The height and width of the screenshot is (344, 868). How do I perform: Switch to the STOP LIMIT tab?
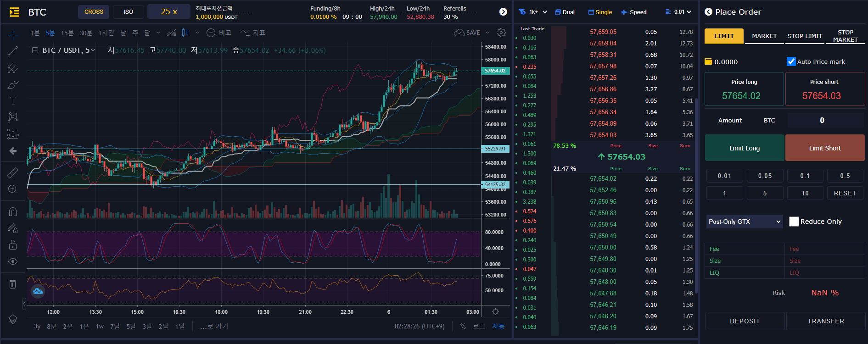pyautogui.click(x=805, y=36)
